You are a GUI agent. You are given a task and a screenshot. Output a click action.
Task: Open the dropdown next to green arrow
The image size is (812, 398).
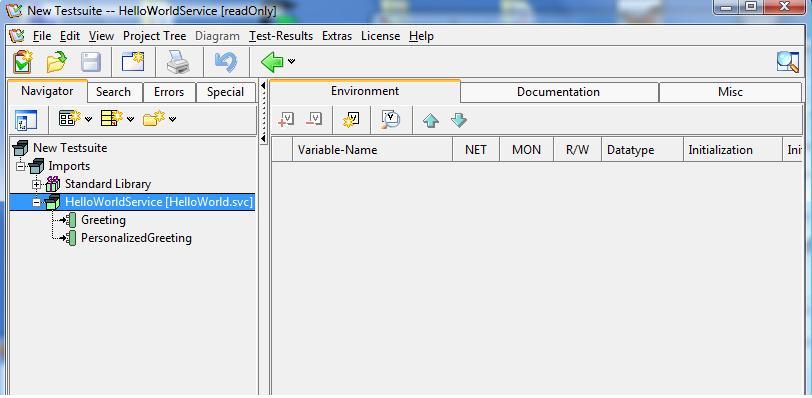292,62
